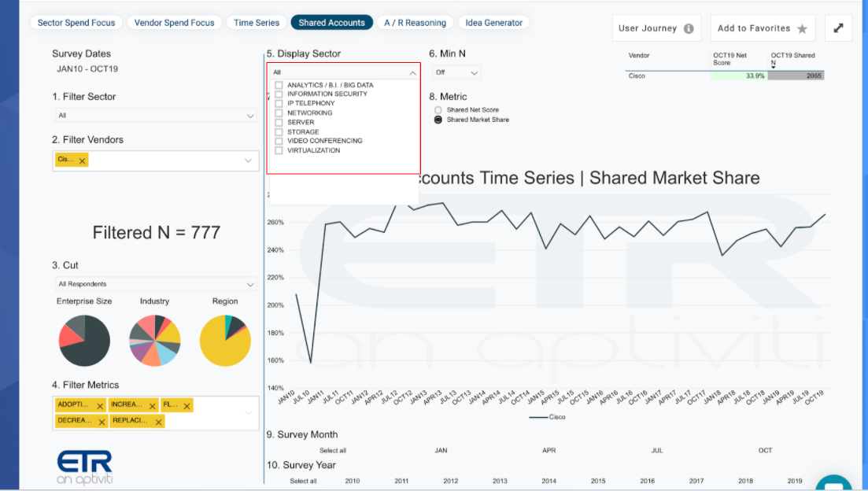Open the Filter Sector dropdown

(156, 116)
